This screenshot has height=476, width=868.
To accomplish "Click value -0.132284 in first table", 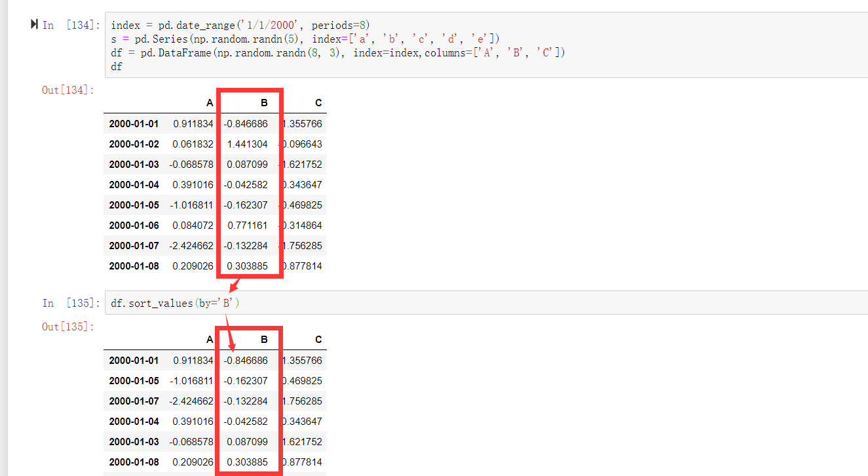I will pyautogui.click(x=246, y=245).
